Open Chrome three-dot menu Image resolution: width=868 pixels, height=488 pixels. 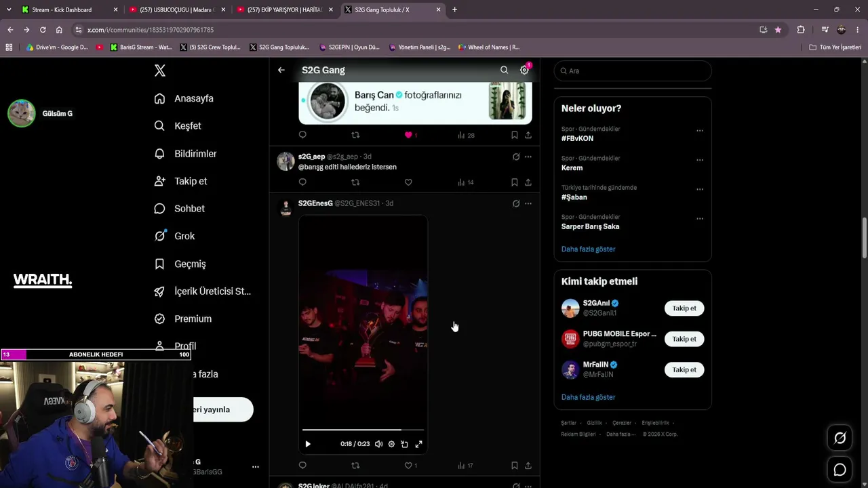pyautogui.click(x=858, y=30)
